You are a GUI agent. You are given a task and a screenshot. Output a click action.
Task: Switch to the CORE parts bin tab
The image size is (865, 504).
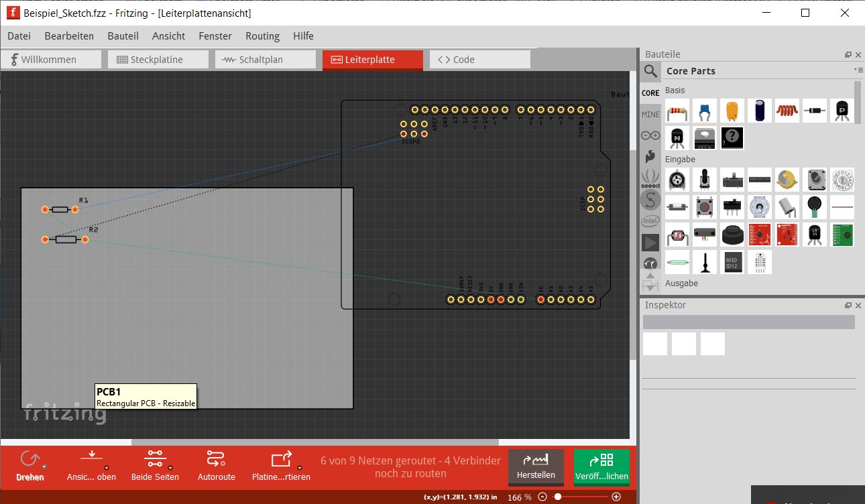point(650,93)
